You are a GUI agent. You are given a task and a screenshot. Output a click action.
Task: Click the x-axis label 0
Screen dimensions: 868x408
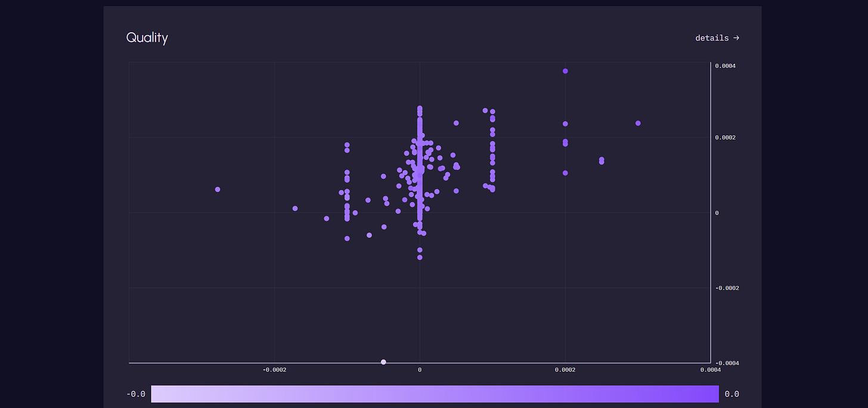pos(420,370)
